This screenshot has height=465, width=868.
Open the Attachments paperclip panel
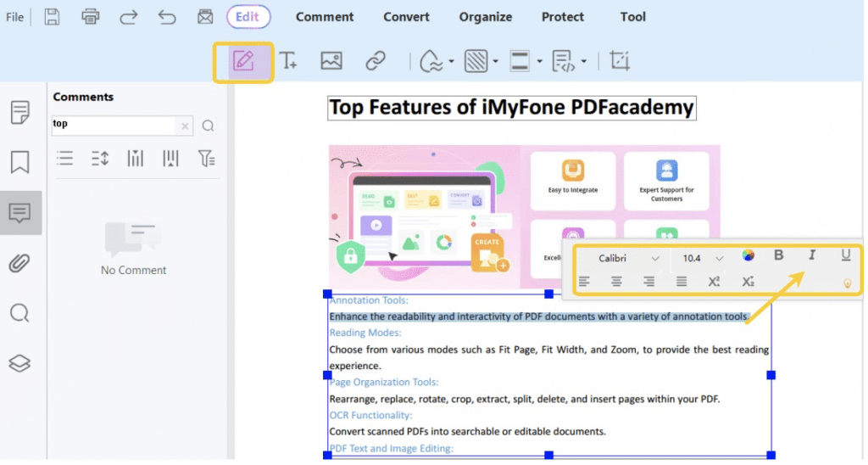point(19,263)
